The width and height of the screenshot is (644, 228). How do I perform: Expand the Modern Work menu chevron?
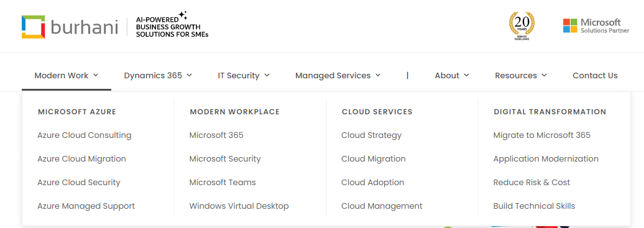[96, 75]
